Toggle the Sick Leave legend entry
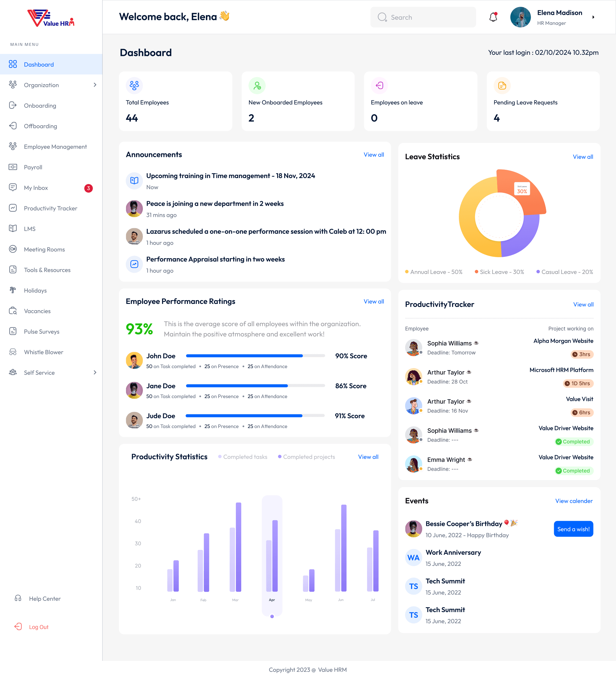616x678 pixels. [x=499, y=272]
